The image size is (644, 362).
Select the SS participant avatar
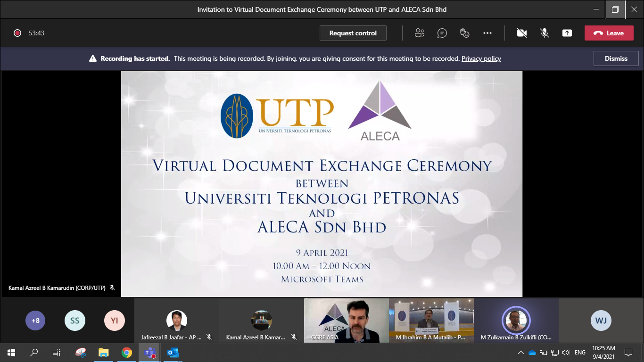(75, 321)
